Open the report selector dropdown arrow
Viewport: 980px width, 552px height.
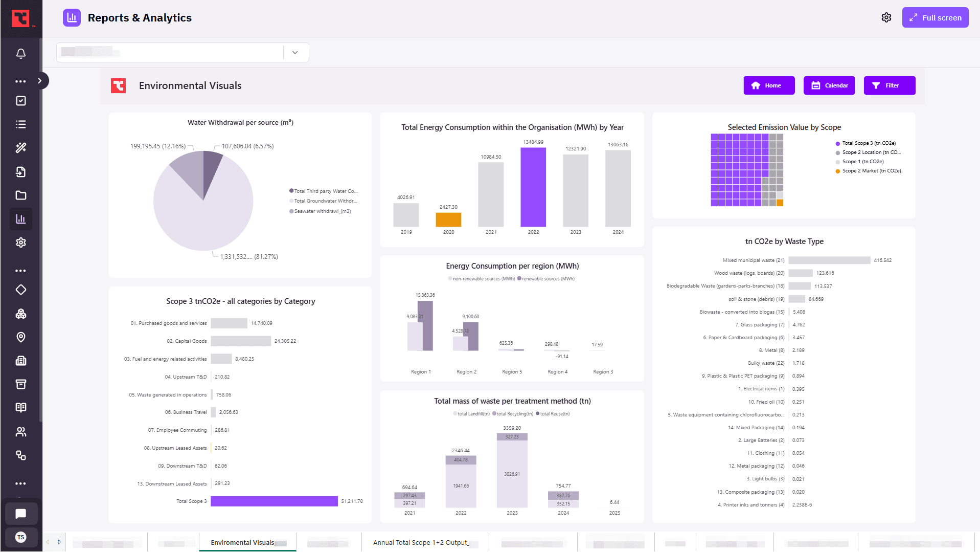tap(295, 52)
